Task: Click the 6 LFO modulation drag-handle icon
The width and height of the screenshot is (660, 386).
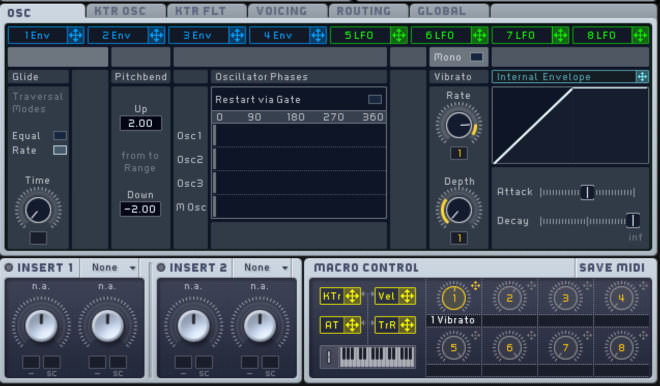Action: [x=480, y=35]
